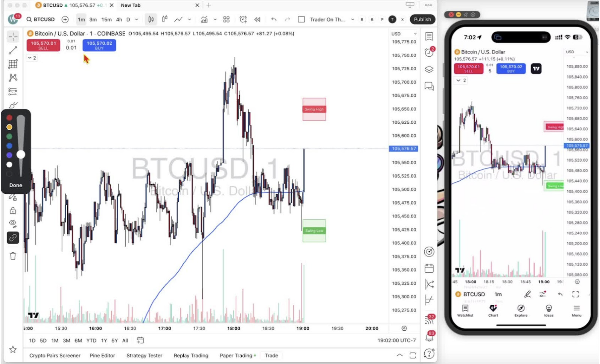Viewport: 600px width, 364px height.
Task: Expand the bottom panel with up chevron
Action: point(400,355)
